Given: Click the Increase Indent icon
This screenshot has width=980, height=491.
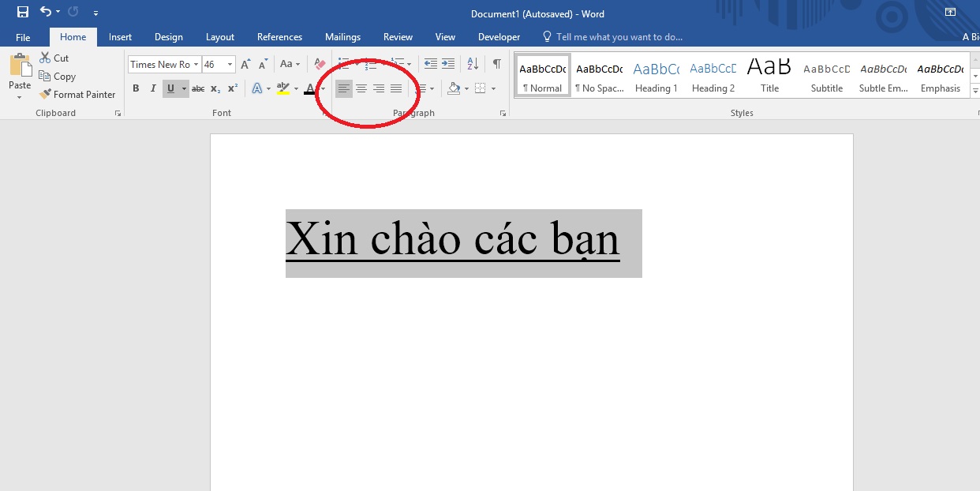Looking at the screenshot, I should (447, 64).
